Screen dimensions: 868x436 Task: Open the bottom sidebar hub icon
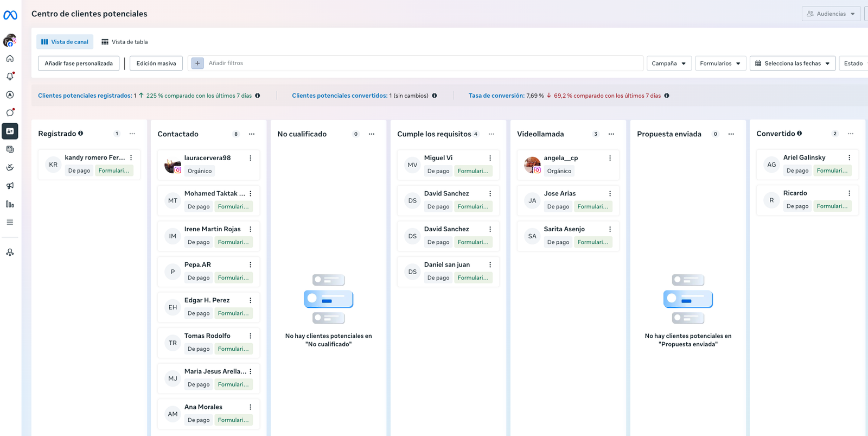point(10,252)
